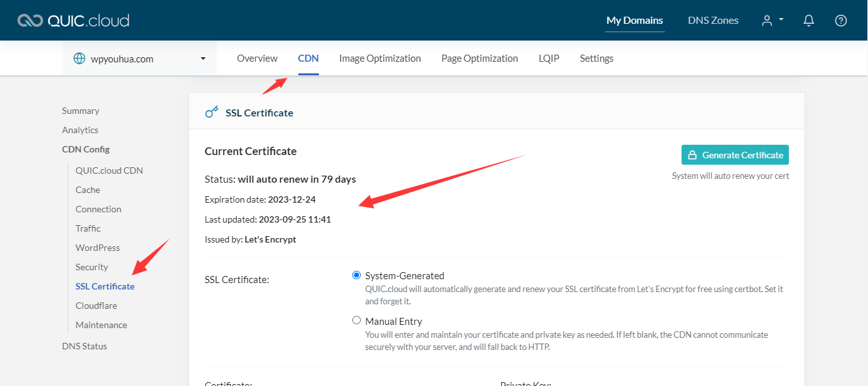Open the Analytics sidebar item
This screenshot has width=868, height=386.
coord(80,130)
